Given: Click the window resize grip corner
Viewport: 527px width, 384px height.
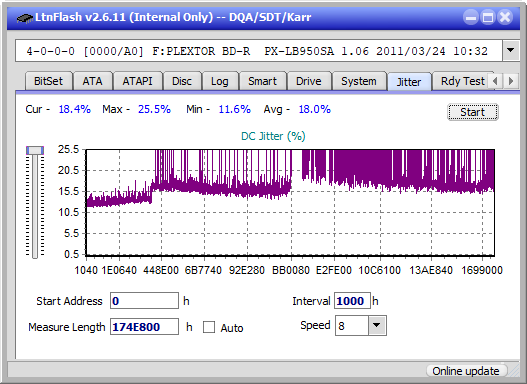Looking at the screenshot, I should point(513,370).
